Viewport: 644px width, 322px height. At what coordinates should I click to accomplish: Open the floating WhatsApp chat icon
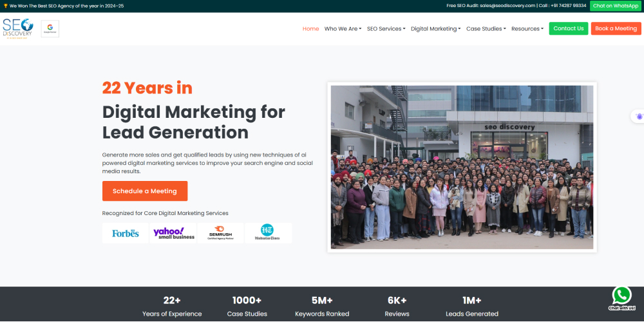pyautogui.click(x=621, y=296)
